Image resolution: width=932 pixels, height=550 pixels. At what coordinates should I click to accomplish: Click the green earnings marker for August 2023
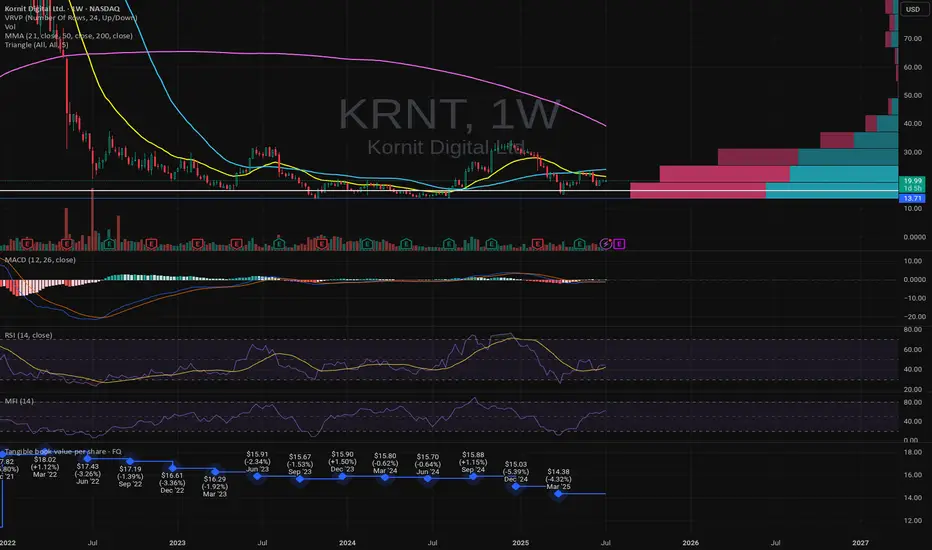tap(279, 244)
